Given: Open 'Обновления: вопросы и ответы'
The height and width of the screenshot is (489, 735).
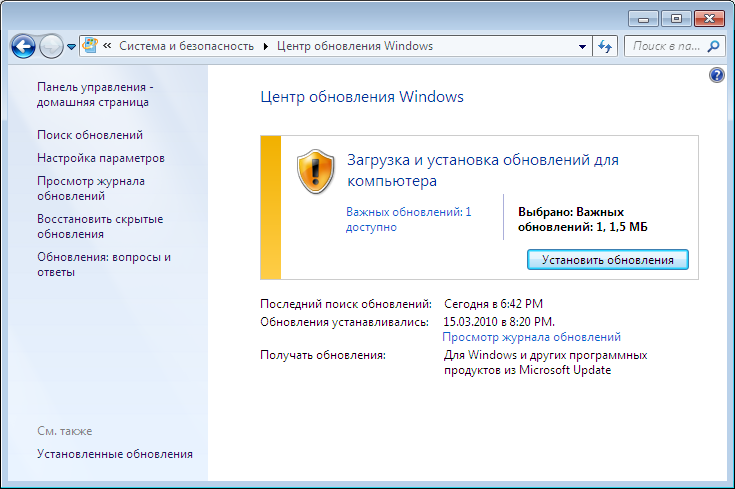Looking at the screenshot, I should point(104,264).
